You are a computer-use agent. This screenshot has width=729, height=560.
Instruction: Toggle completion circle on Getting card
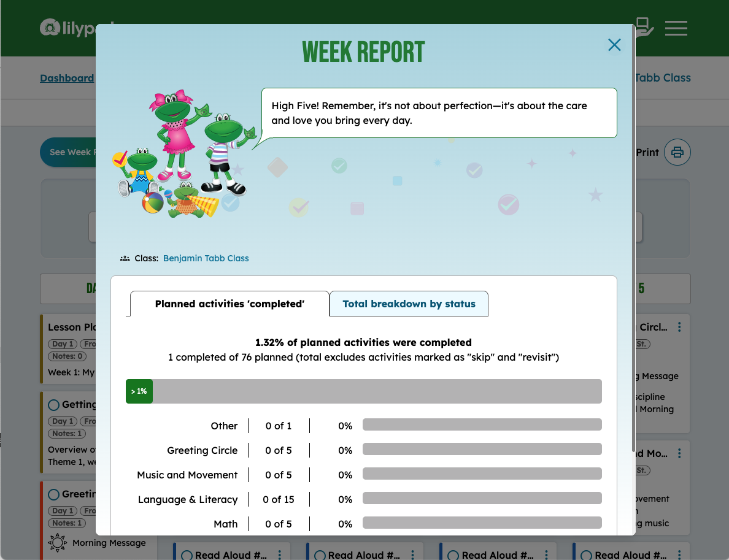click(53, 405)
